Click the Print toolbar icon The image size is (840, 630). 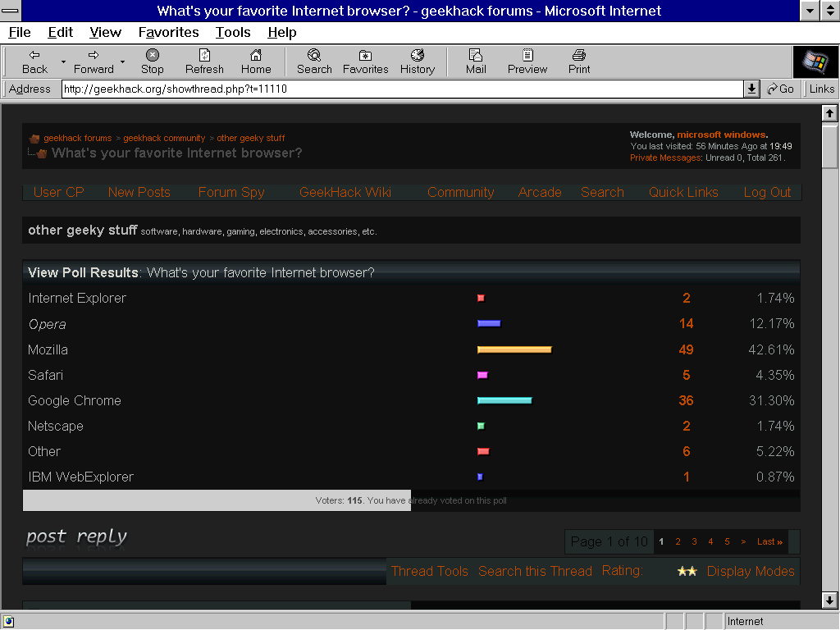(579, 56)
